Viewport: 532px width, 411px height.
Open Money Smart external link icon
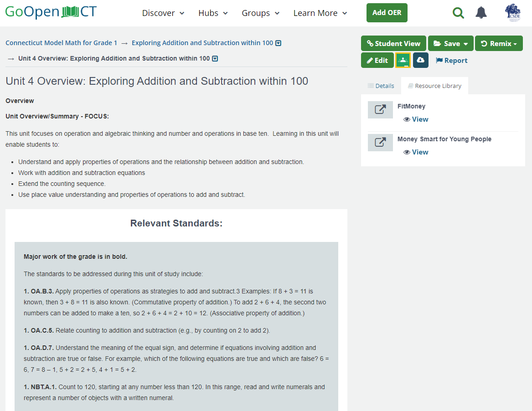click(380, 143)
